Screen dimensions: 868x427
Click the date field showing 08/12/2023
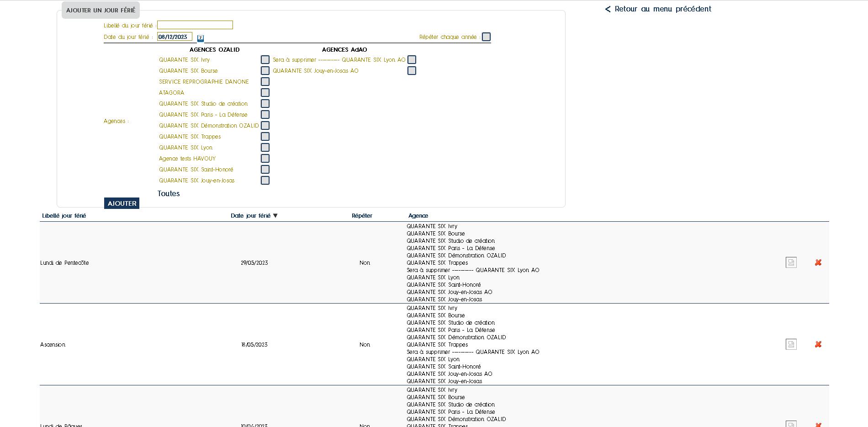[175, 37]
